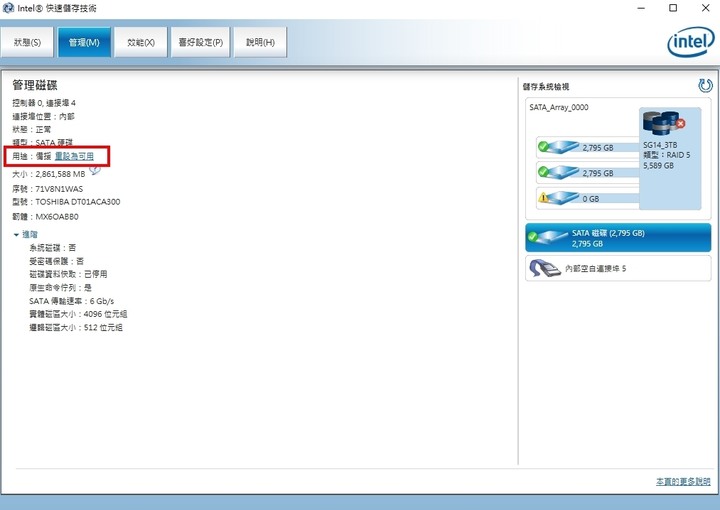Viewport: 720px width, 510px height.
Task: Click the SATA 傳輸速率 6 Gb/s text
Action: tap(72, 301)
